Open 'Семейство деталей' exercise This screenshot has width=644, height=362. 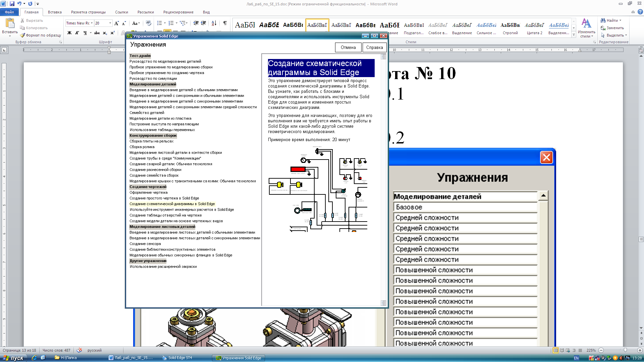147,113
